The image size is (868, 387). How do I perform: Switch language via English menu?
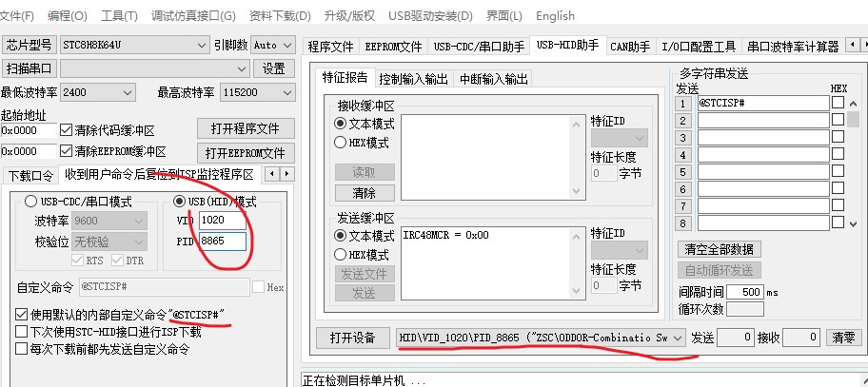pyautogui.click(x=555, y=16)
